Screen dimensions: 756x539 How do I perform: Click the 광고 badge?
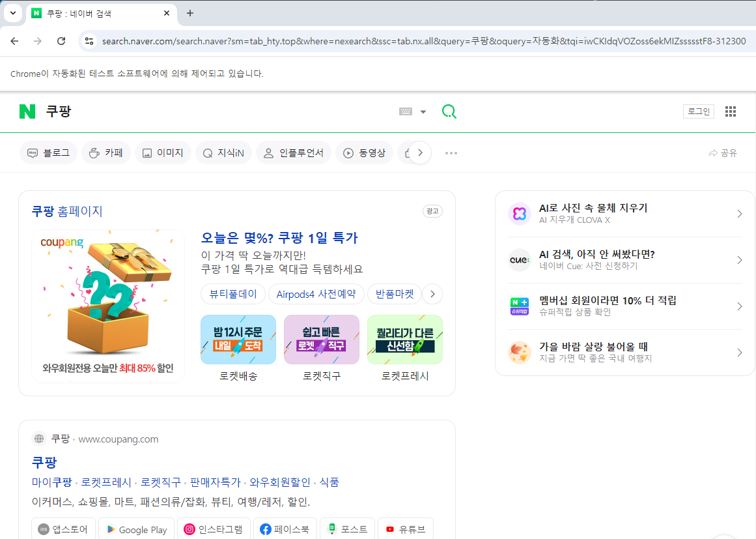[432, 211]
